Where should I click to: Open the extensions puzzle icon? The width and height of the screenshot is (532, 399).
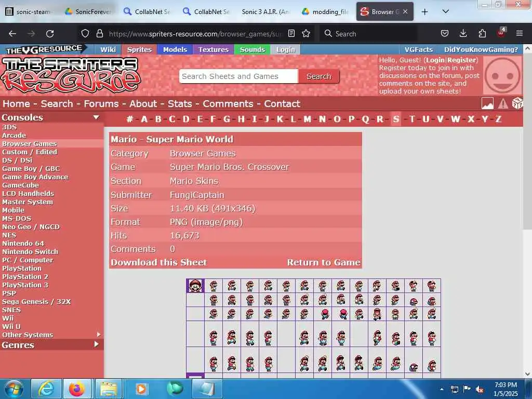tap(482, 33)
